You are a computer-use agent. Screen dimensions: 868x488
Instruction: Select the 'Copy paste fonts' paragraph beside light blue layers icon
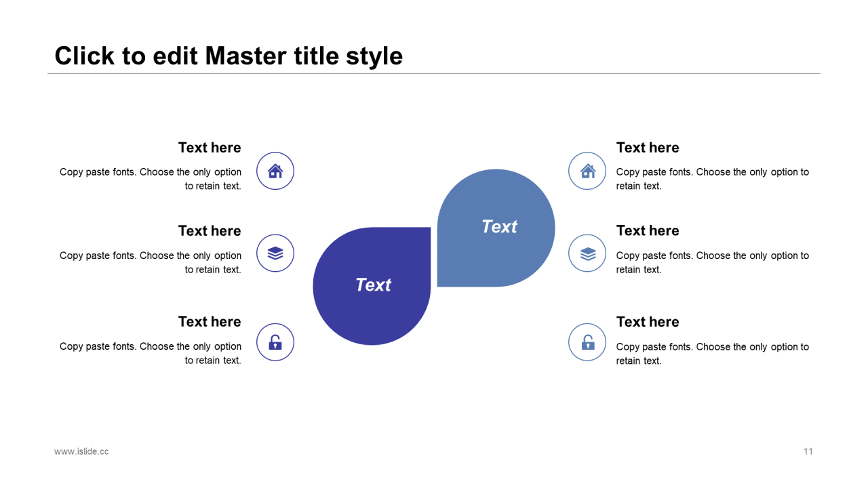(713, 262)
